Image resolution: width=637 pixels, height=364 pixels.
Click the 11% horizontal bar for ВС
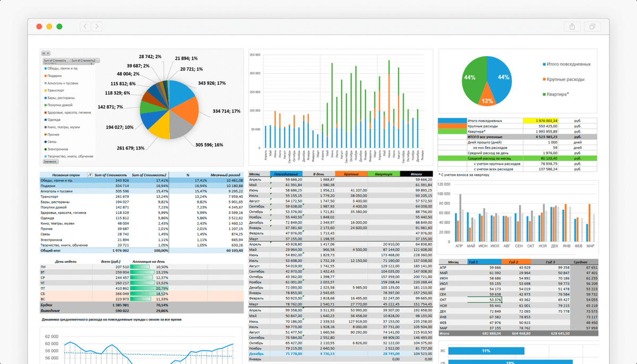pyautogui.click(x=486, y=351)
